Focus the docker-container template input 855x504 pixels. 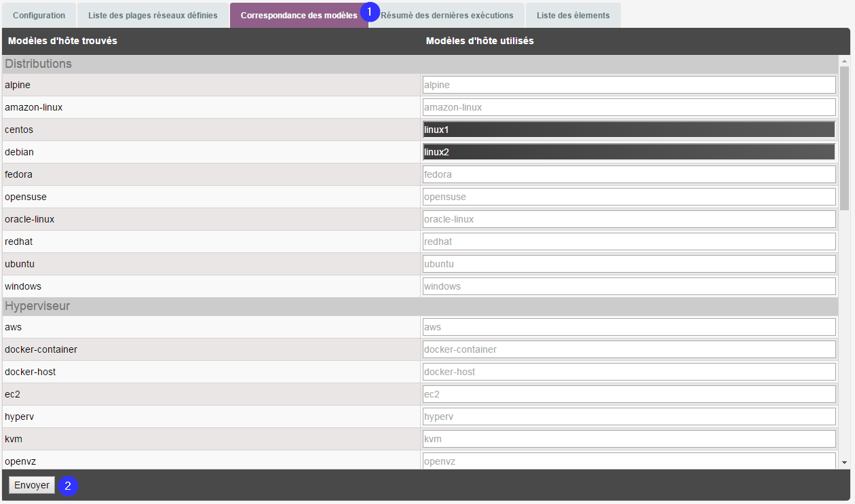click(628, 349)
